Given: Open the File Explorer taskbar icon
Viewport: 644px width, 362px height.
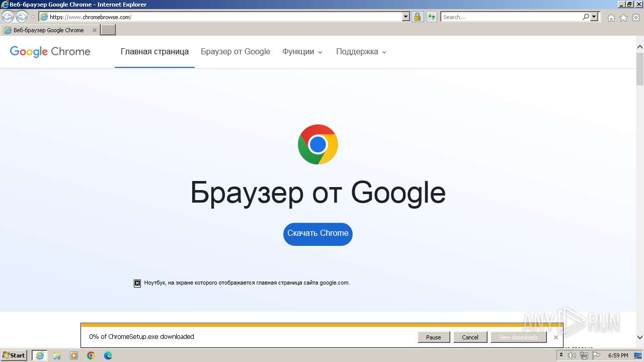Looking at the screenshot, I should coord(57,355).
